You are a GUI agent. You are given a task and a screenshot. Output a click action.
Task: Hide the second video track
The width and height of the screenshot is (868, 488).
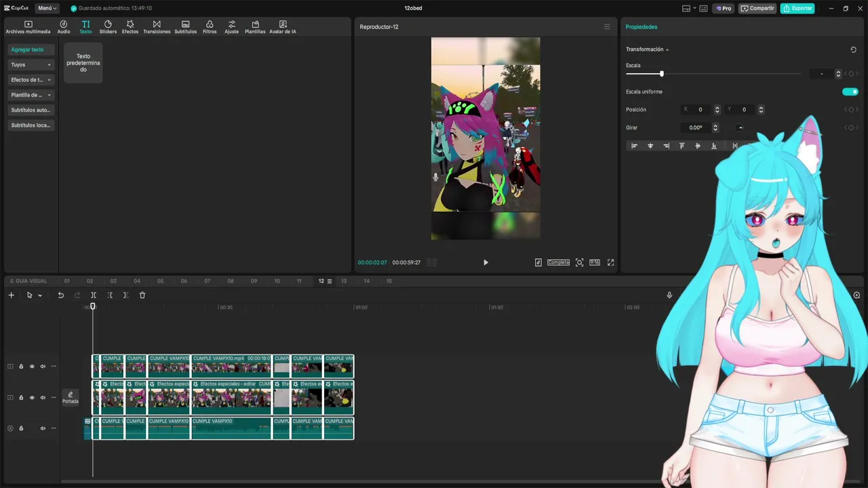pos(32,397)
